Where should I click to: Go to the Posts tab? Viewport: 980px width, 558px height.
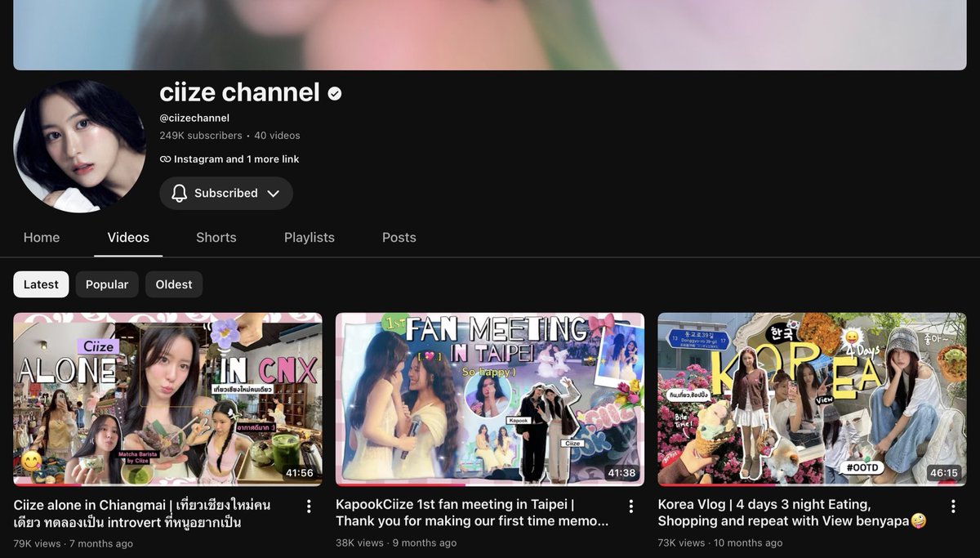(x=399, y=238)
